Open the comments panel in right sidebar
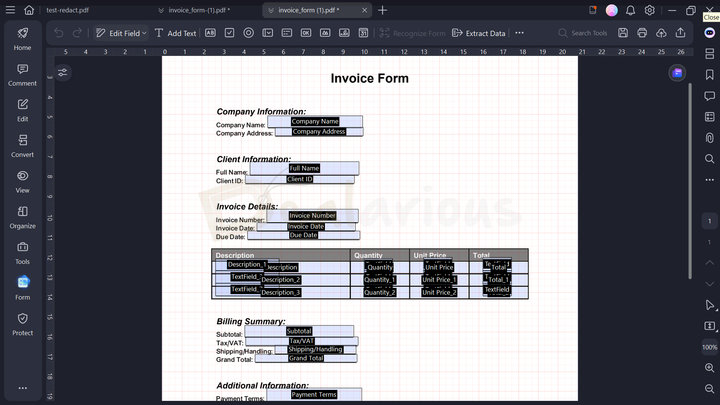 709,96
